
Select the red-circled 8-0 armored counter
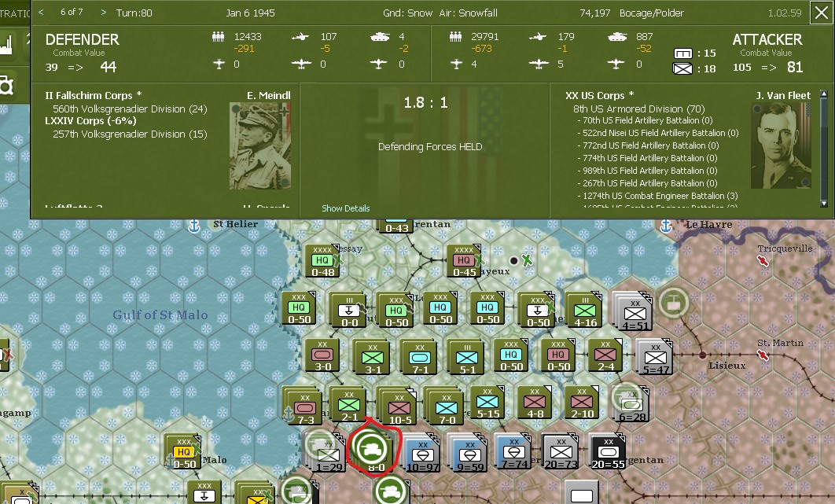click(x=373, y=449)
